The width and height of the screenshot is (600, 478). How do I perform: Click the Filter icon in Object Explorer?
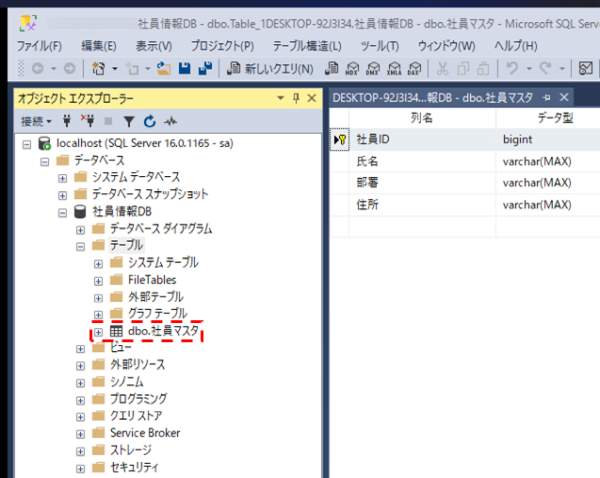[x=130, y=121]
